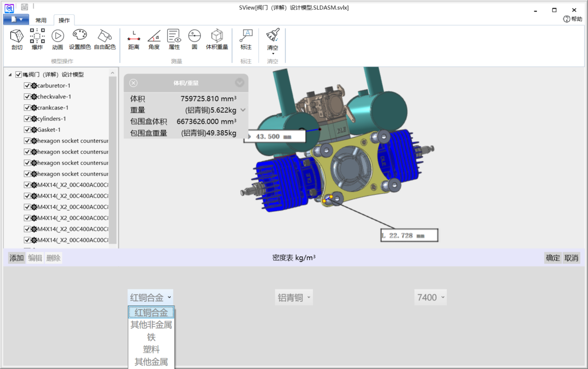Close the 体积/重量 panel with X
The width and height of the screenshot is (588, 369).
[133, 83]
